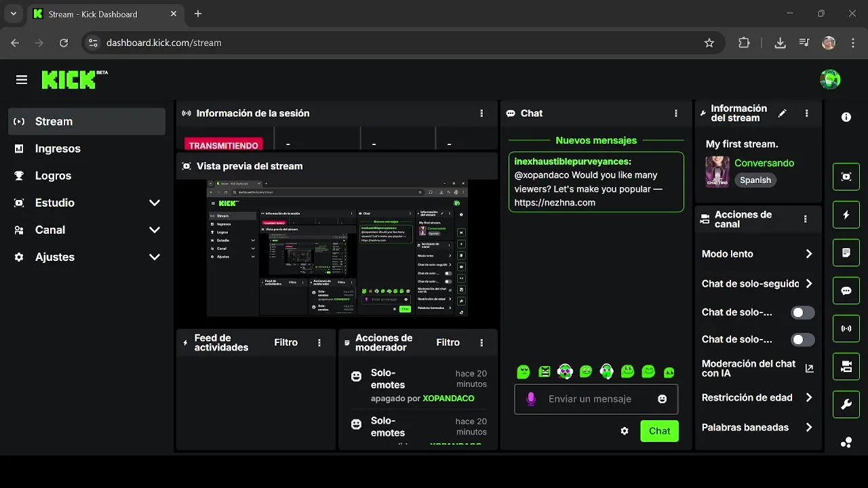Click username inexhaustiblepurveyances in chat
Viewport: 868px width, 488px height.
click(572, 162)
